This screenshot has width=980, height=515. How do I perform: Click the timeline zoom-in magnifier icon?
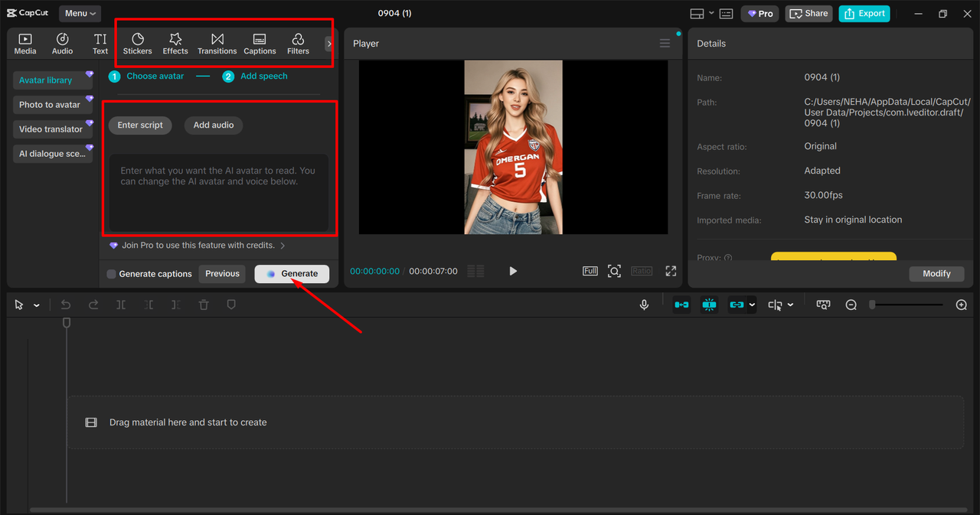pos(962,305)
